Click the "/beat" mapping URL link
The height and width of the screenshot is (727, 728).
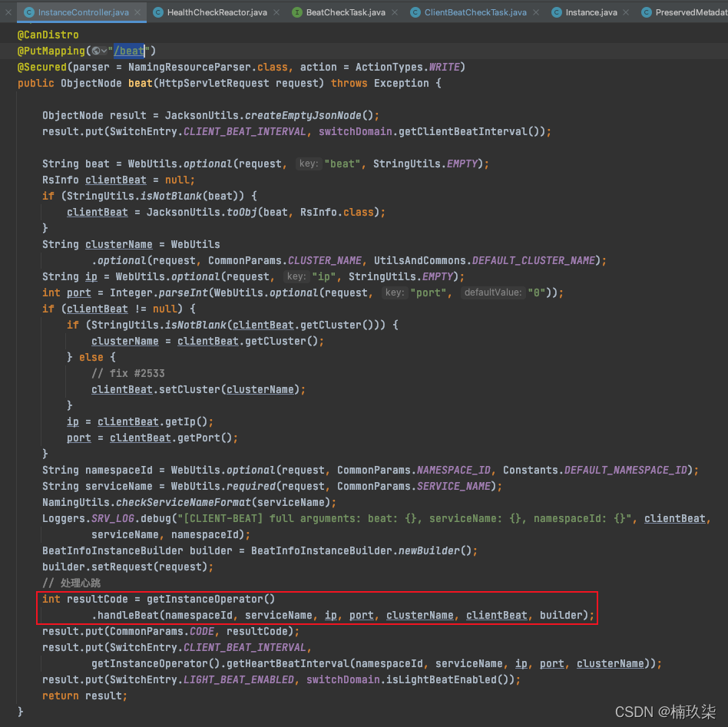point(129,51)
